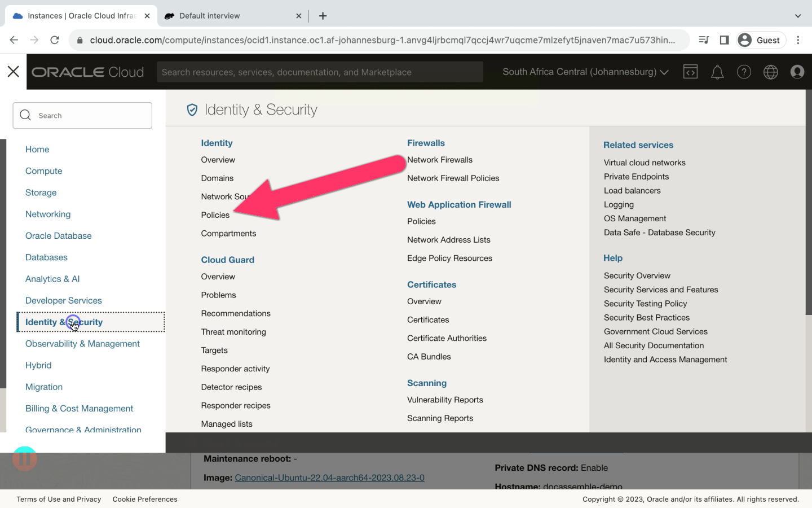Open Detector recipes link

[231, 387]
